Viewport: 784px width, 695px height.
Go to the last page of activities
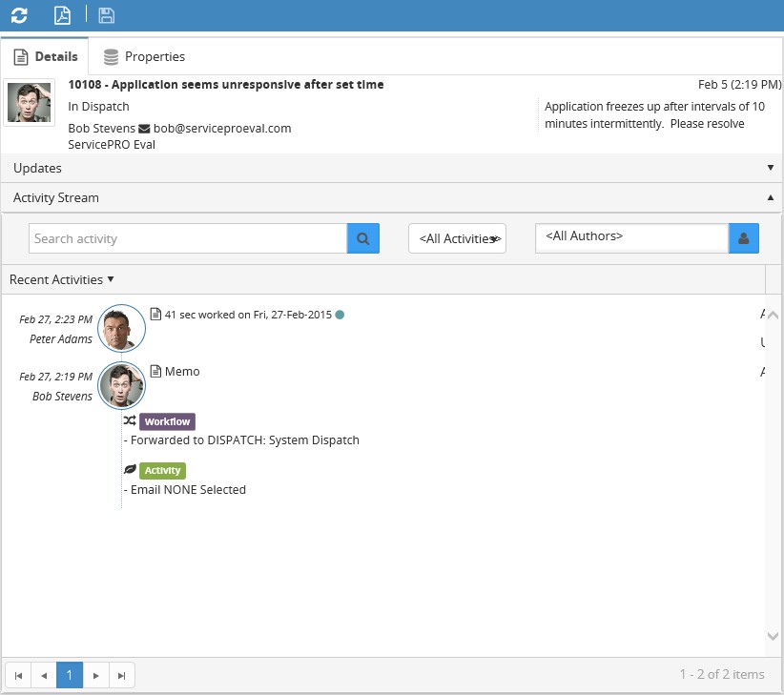pos(121,675)
